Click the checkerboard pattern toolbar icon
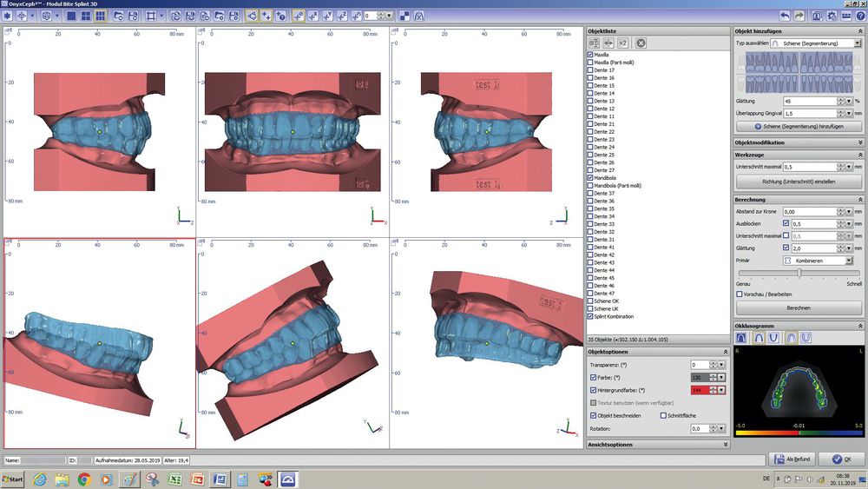Image resolution: width=868 pixels, height=489 pixels. [404, 16]
